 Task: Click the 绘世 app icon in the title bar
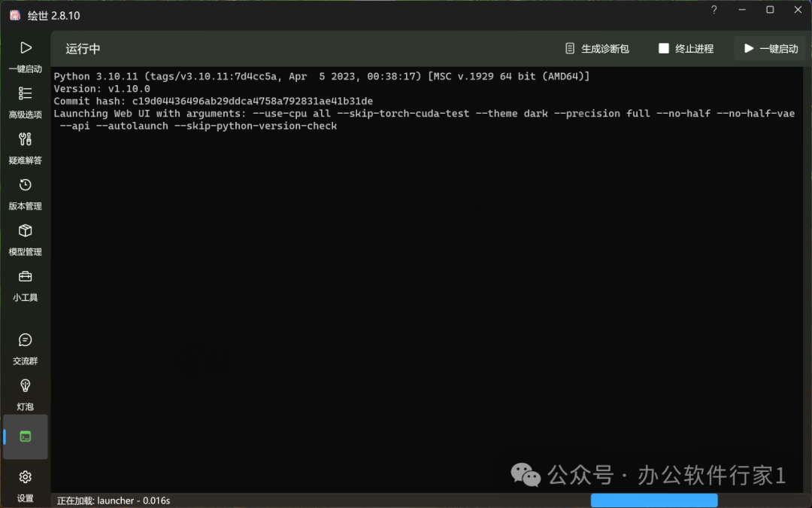pos(15,15)
